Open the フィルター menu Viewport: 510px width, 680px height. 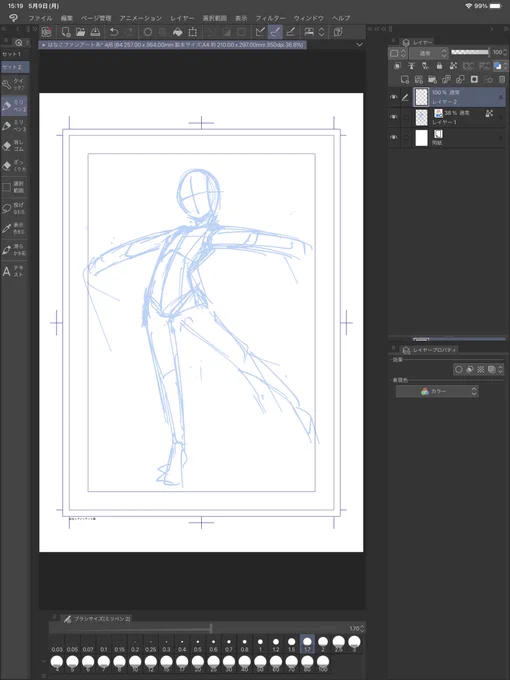point(270,18)
